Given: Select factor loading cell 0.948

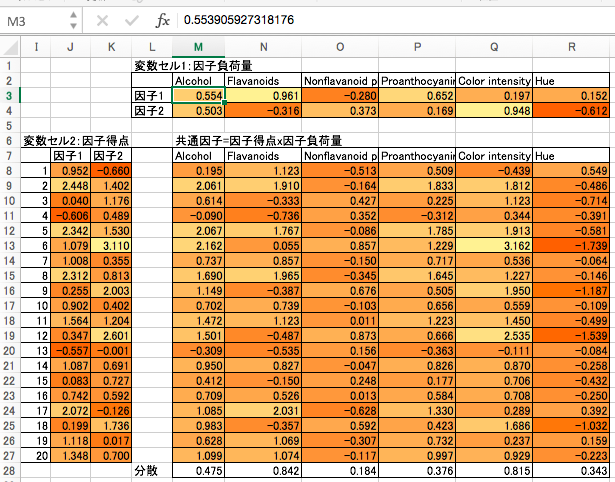Looking at the screenshot, I should (494, 111).
